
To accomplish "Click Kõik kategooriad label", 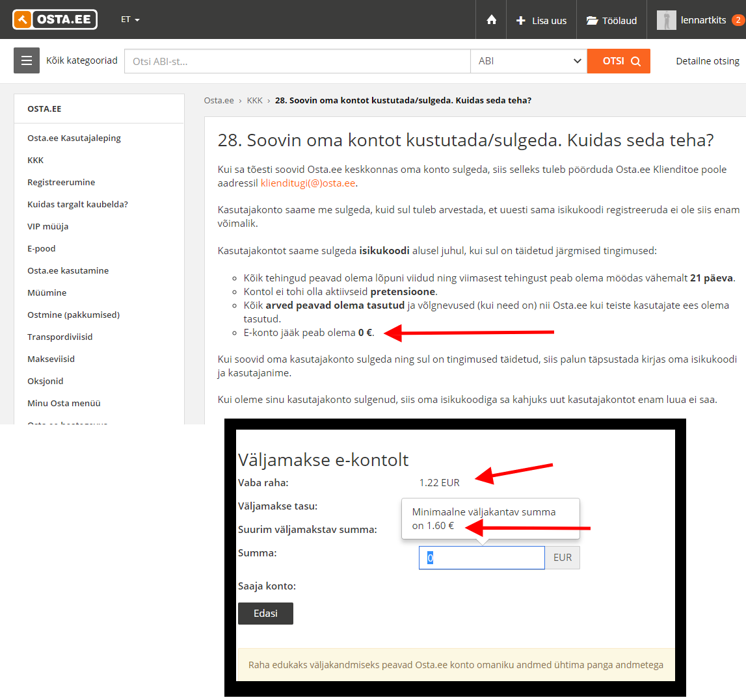I will (x=82, y=60).
